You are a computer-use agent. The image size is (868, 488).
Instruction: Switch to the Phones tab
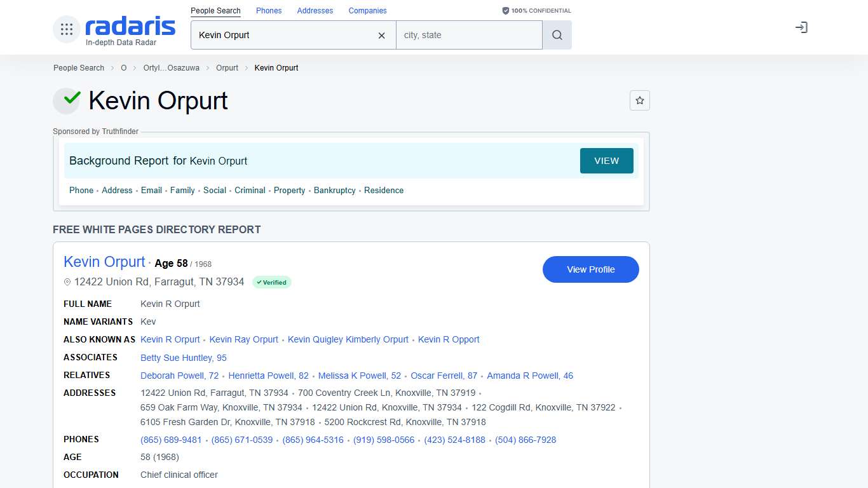coord(269,10)
